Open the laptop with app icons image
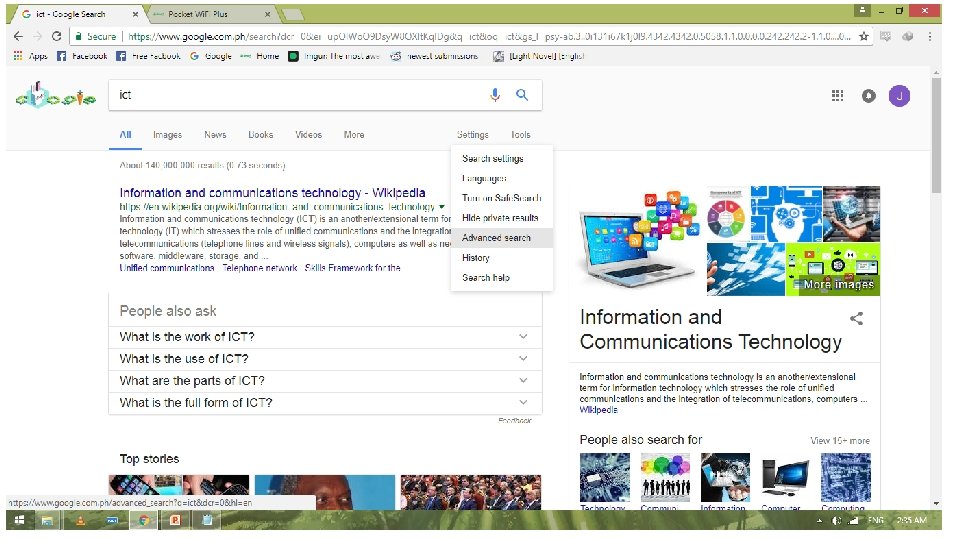This screenshot has height=540, width=960. tap(640, 241)
